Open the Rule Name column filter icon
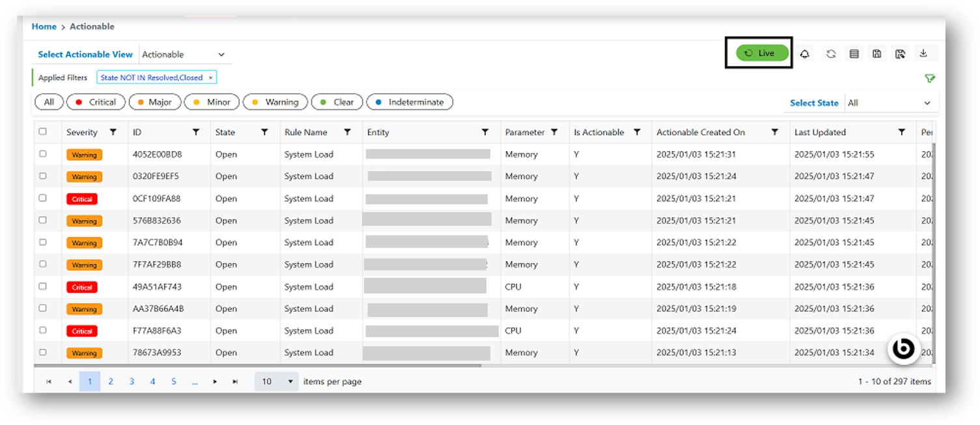Screen dimensions: 980x425 point(348,132)
